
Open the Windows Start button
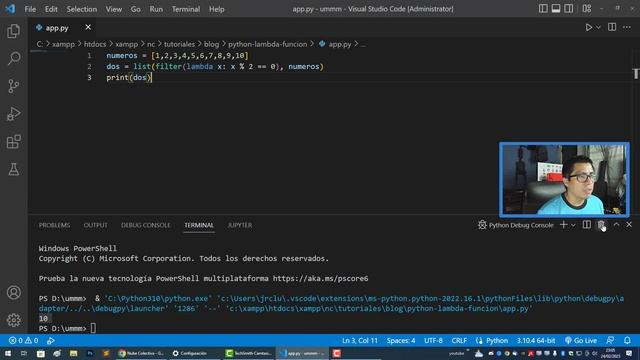[x=8, y=353]
